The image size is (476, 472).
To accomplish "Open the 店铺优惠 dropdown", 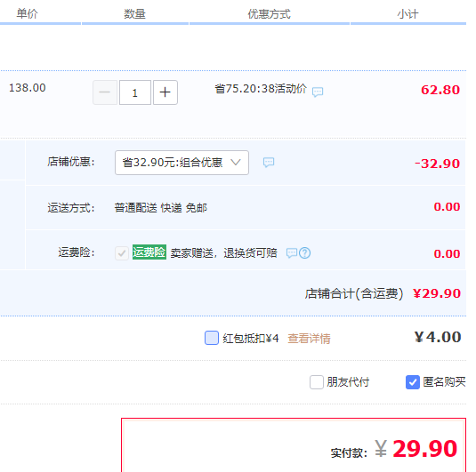I will 182,163.
